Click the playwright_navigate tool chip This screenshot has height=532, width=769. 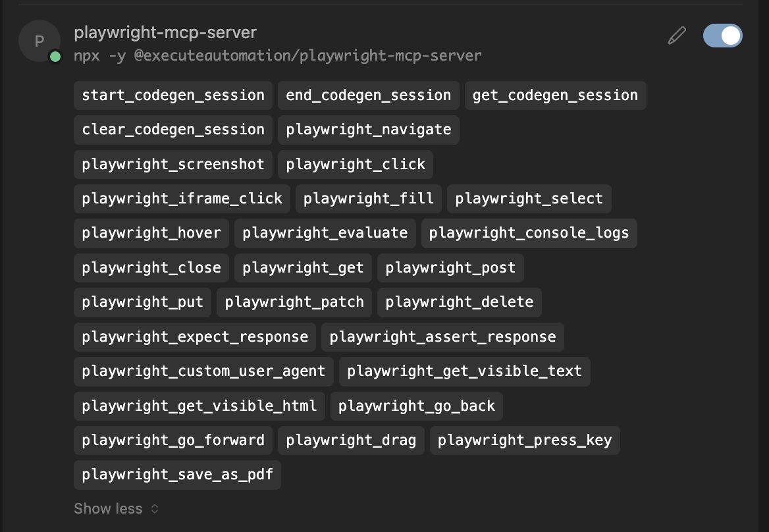click(x=368, y=130)
